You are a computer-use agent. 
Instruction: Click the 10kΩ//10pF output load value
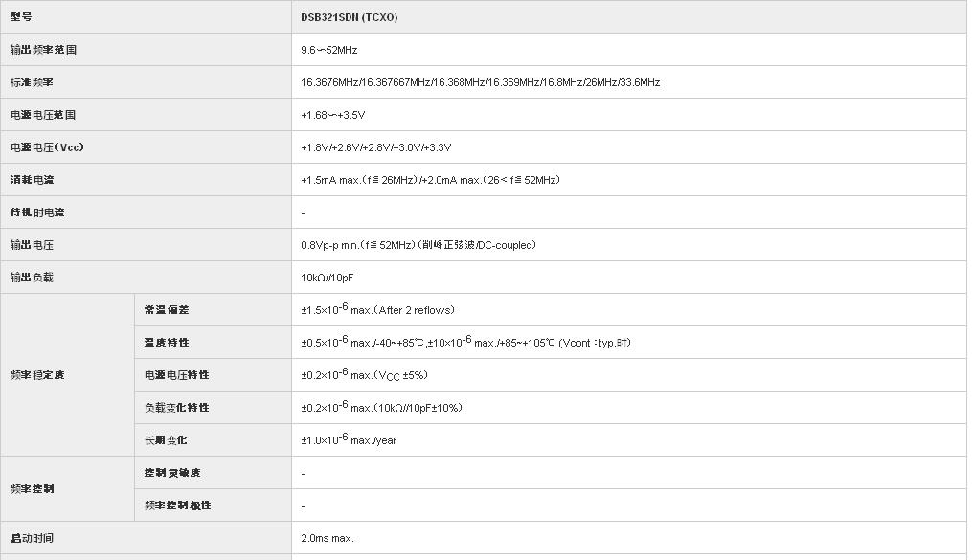point(328,278)
